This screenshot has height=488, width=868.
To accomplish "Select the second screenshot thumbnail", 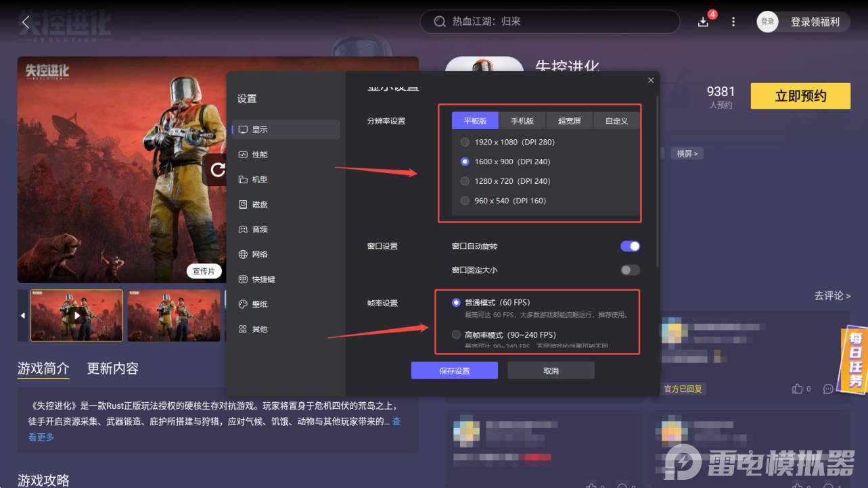I will coord(174,316).
